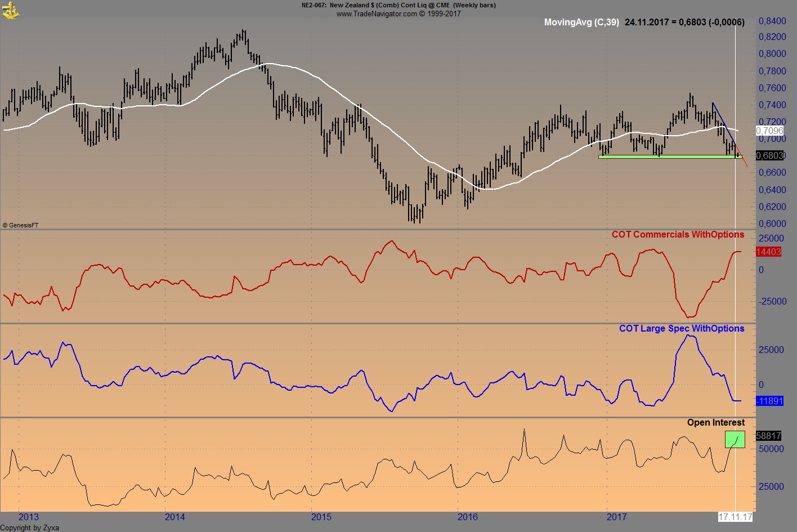Select the MovingAvg (C,39) indicator label
797x532 pixels.
tap(582, 23)
